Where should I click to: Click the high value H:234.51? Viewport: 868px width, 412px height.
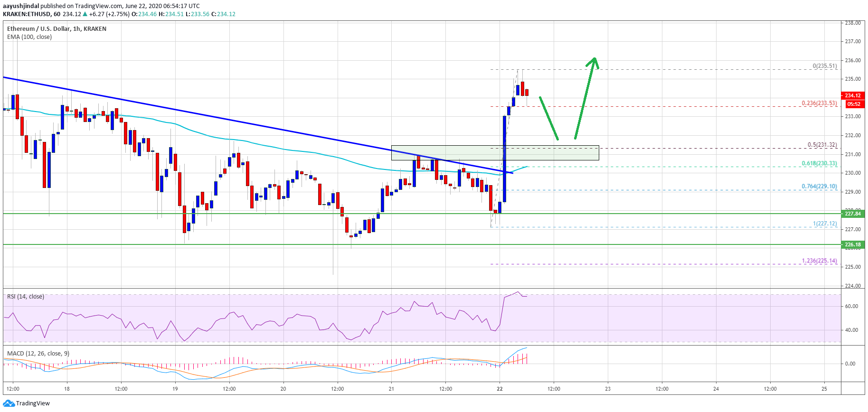pyautogui.click(x=171, y=14)
